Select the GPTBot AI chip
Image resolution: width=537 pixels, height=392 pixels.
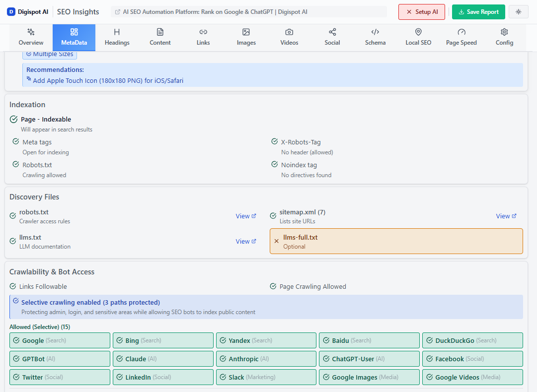point(60,359)
